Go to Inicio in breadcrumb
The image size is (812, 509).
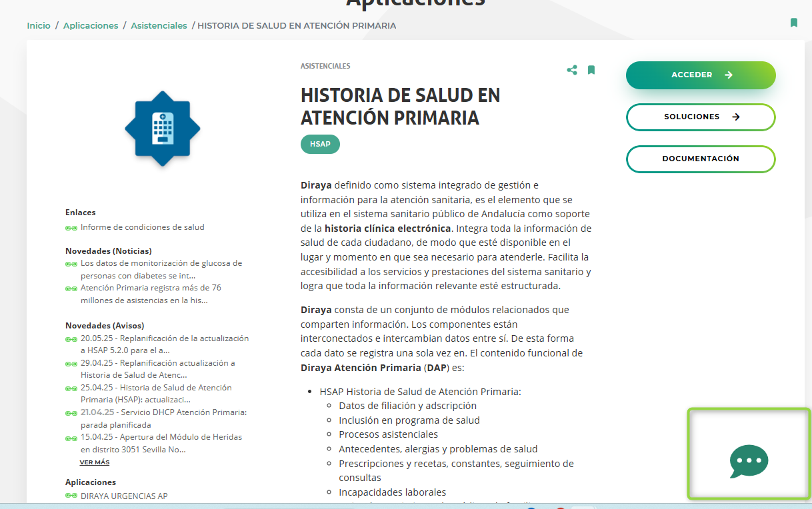tap(39, 26)
